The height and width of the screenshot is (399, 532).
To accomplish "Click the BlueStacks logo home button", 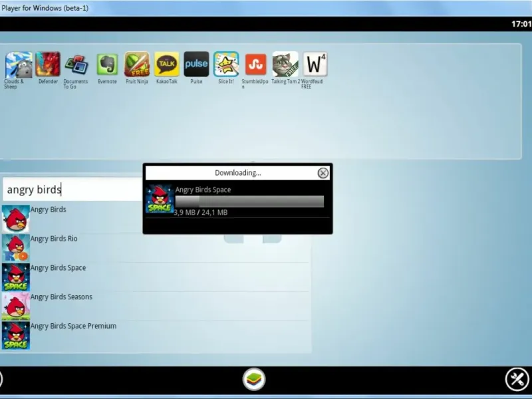I will tap(254, 379).
